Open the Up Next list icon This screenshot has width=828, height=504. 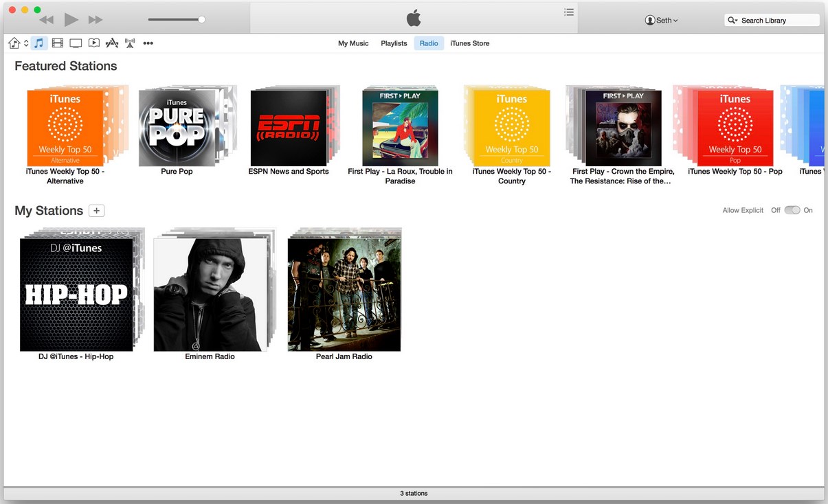(x=569, y=12)
